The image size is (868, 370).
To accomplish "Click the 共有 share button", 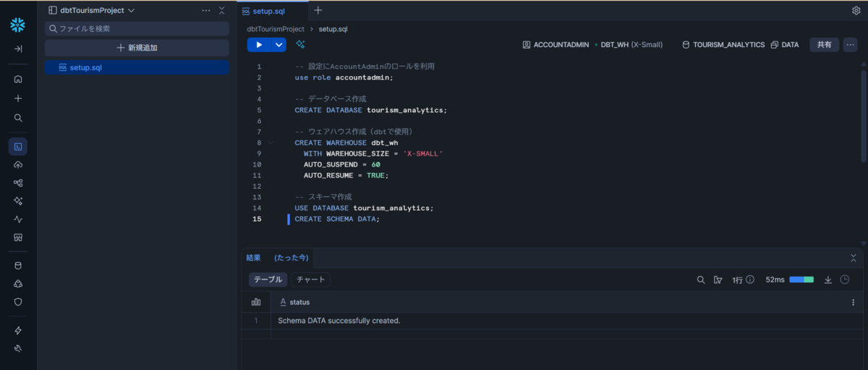I will [825, 45].
